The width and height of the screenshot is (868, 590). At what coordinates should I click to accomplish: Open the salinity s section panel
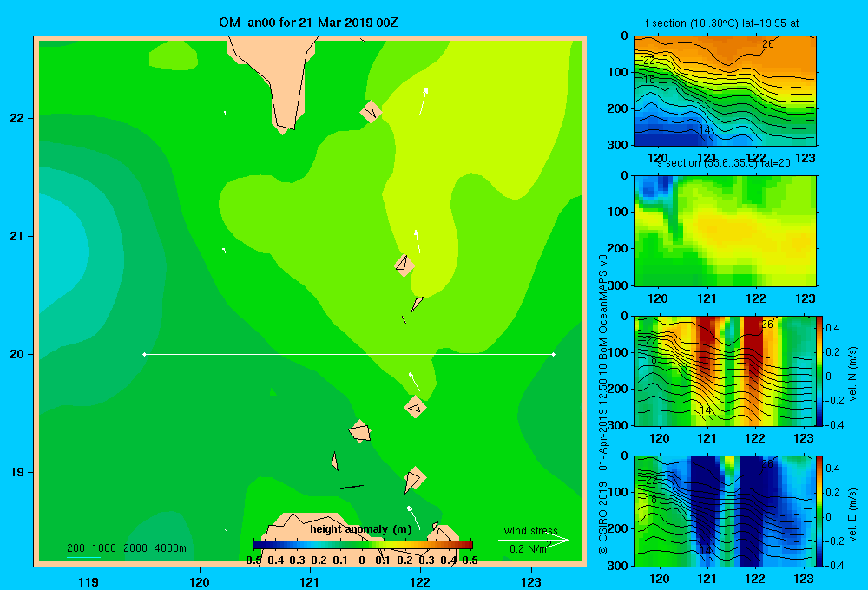coord(725,231)
